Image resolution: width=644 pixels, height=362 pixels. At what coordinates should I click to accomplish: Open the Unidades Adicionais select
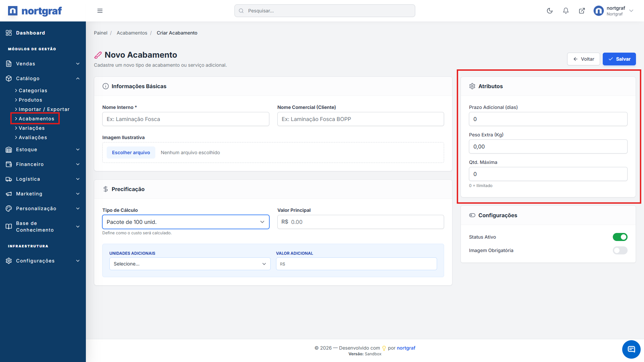(x=190, y=264)
